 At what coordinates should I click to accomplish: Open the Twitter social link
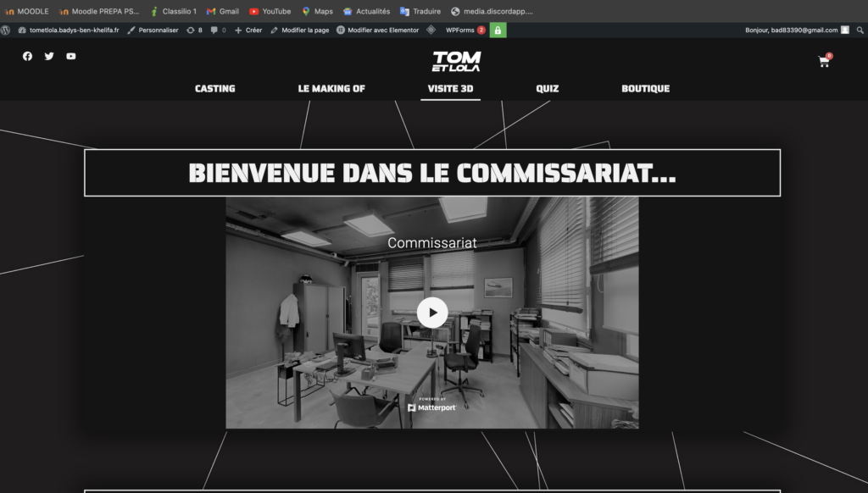pyautogui.click(x=49, y=56)
